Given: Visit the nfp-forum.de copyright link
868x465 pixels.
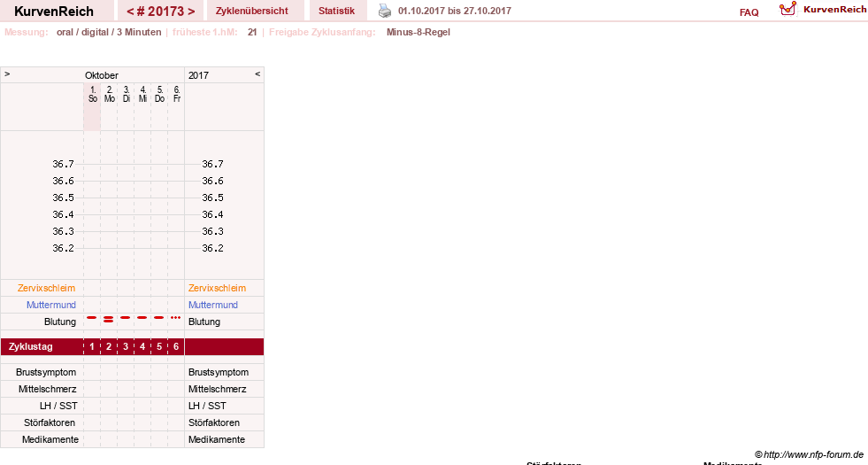Looking at the screenshot, I should point(809,454).
